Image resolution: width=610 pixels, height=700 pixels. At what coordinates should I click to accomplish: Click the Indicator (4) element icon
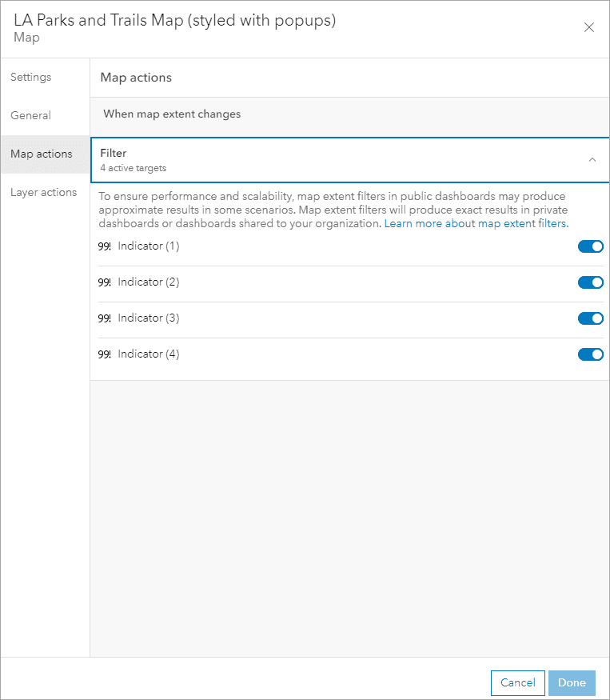104,354
